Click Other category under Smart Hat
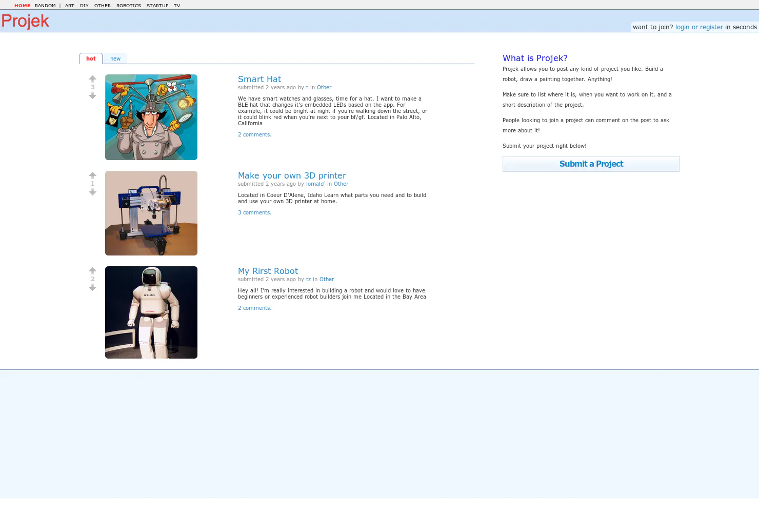Image resolution: width=759 pixels, height=532 pixels. (x=324, y=88)
